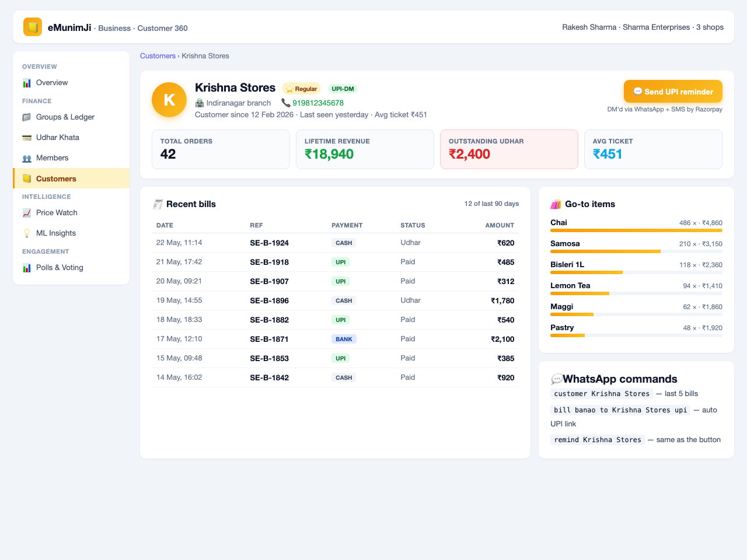Select Customers in the sidebar

pos(71,178)
